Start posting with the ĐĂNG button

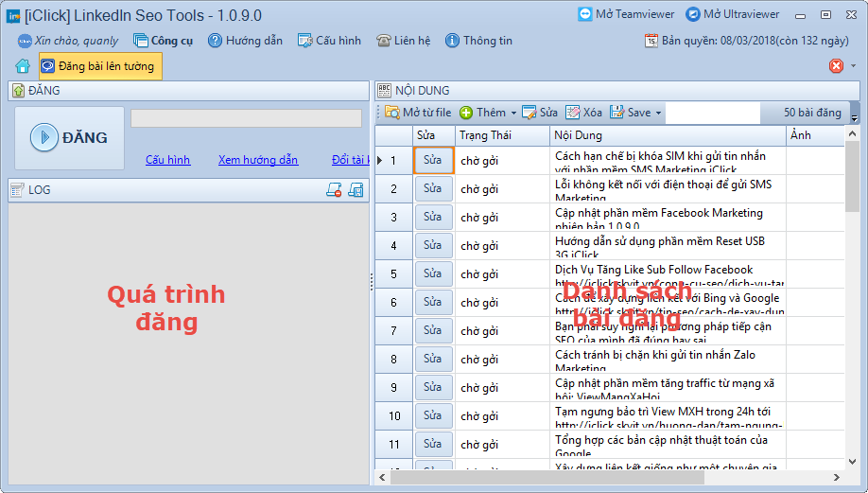(69, 137)
